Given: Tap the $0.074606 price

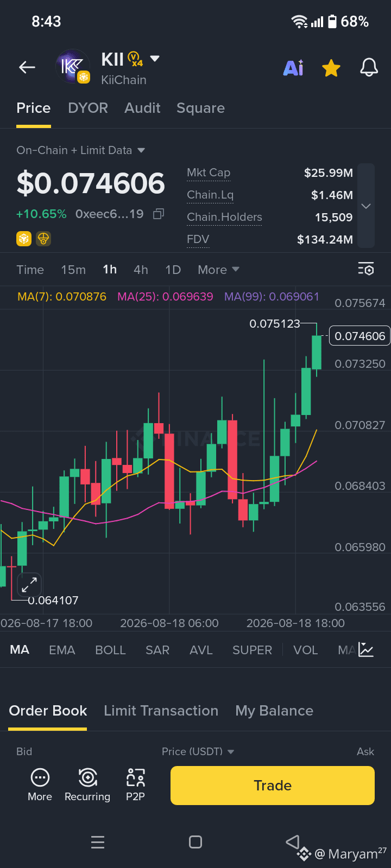Looking at the screenshot, I should pyautogui.click(x=91, y=183).
